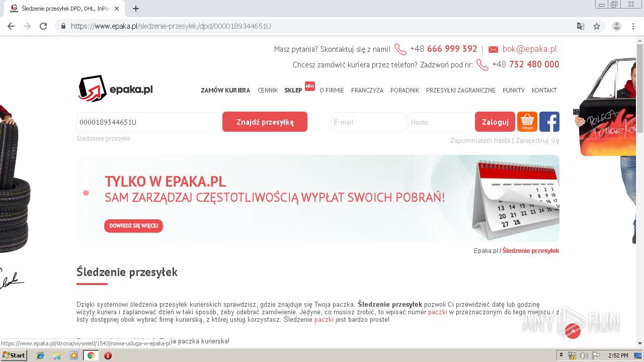Image resolution: width=644 pixels, height=362 pixels.
Task: Open the O FIRMIE page
Action: 332,90
